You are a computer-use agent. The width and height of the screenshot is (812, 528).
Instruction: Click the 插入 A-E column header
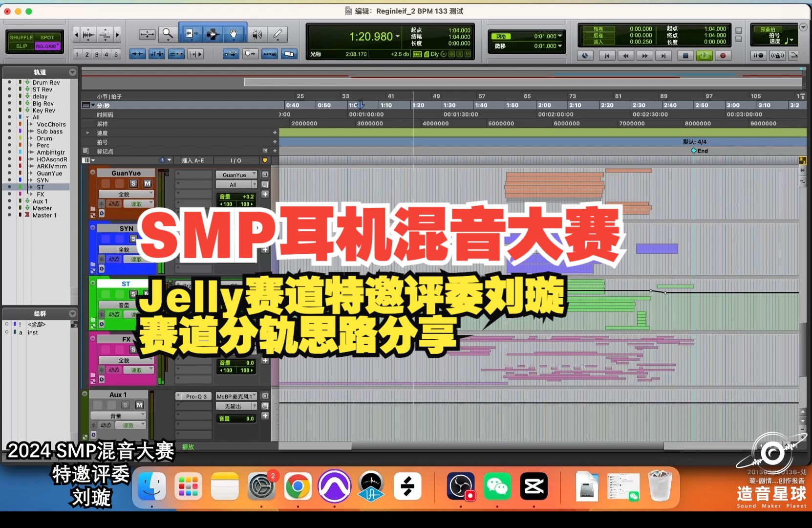point(193,160)
